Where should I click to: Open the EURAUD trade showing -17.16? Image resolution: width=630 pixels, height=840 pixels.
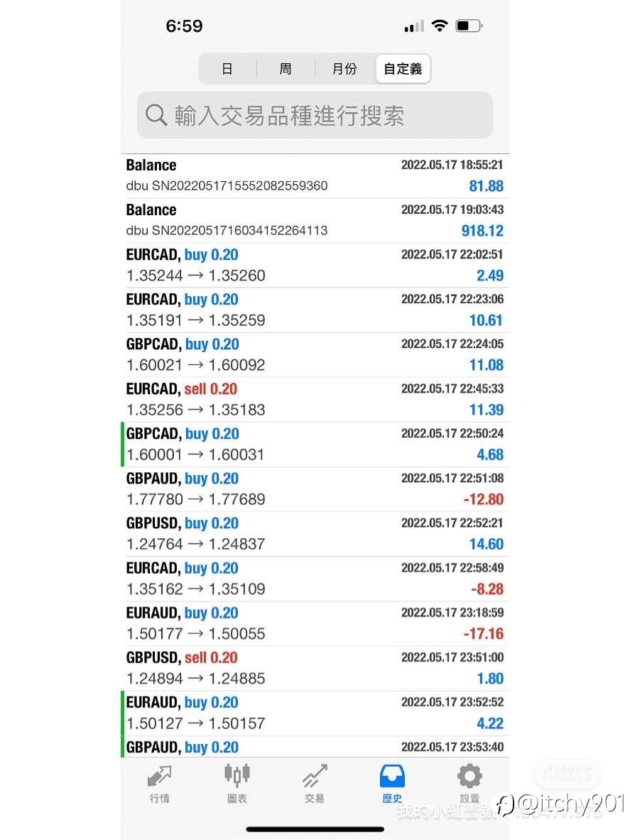[315, 623]
